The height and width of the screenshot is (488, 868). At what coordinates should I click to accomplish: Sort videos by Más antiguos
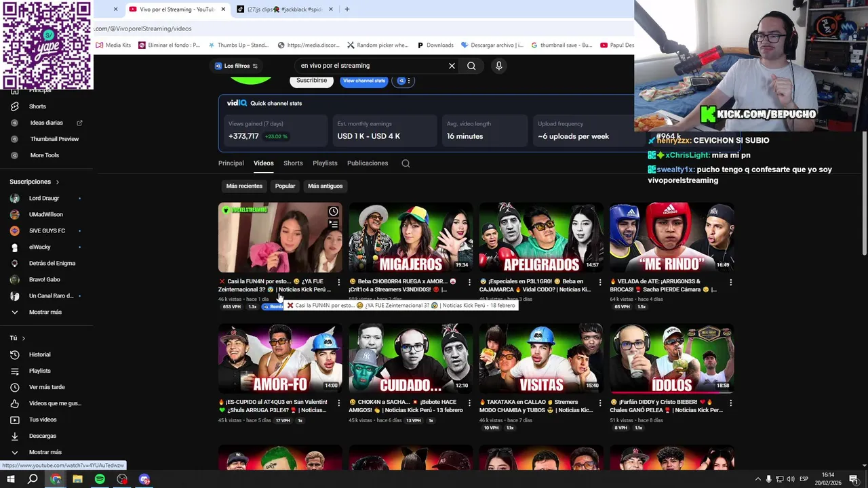(325, 186)
